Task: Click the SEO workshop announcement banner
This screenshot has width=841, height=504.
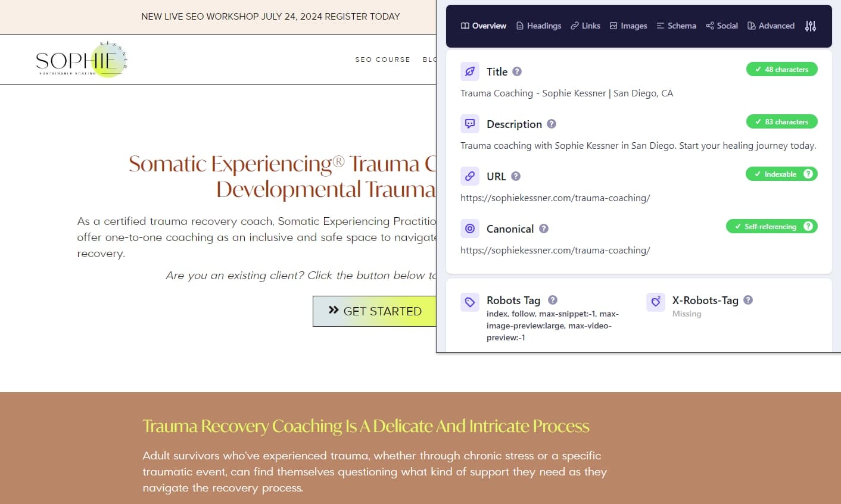Action: tap(270, 17)
